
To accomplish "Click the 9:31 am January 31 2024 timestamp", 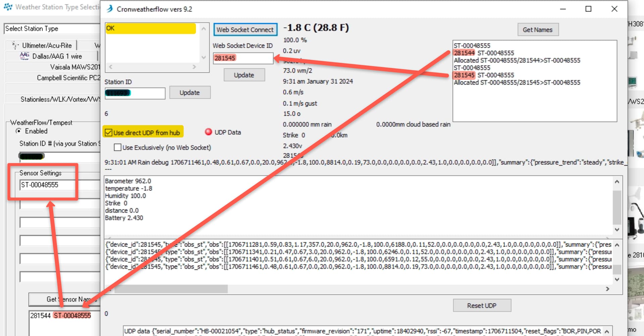I will (318, 81).
